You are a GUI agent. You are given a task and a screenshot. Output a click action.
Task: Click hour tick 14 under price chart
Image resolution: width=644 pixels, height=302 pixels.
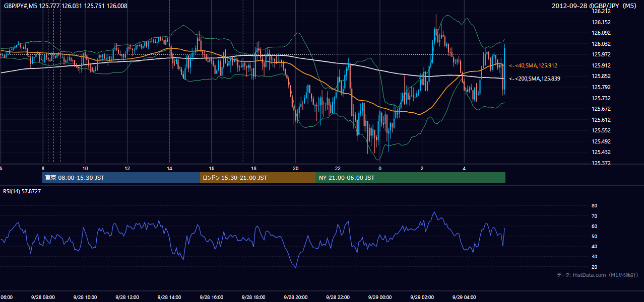point(169,168)
